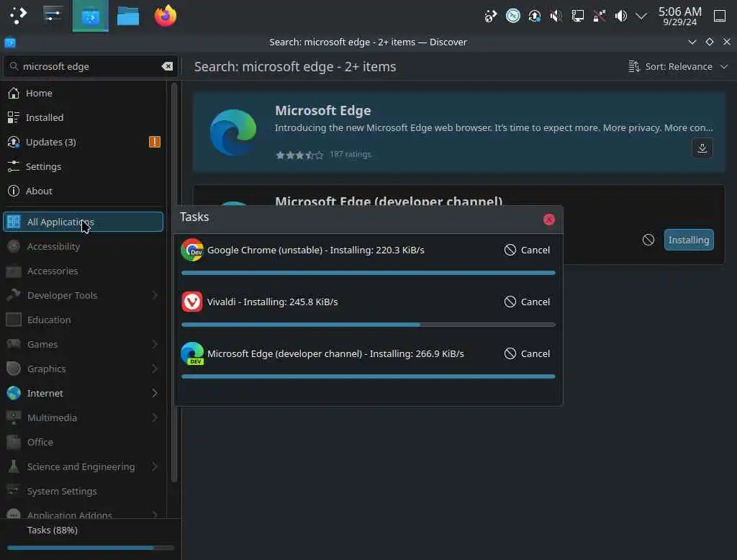
Task: Click the orange updates warning badge
Action: click(155, 142)
